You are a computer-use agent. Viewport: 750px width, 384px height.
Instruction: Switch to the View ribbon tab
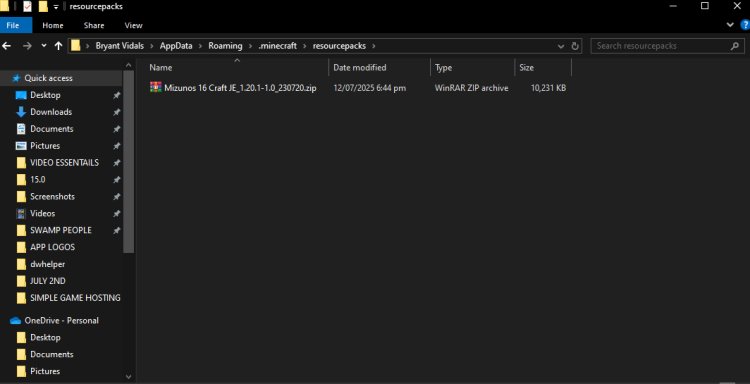coord(133,25)
